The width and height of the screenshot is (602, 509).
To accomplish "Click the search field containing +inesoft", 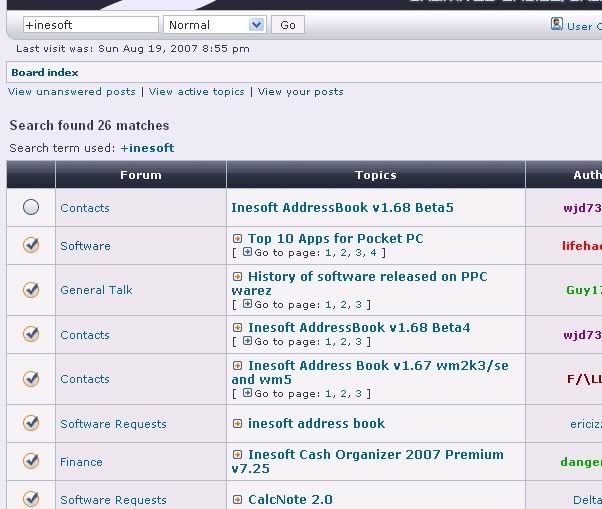I will click(x=89, y=25).
